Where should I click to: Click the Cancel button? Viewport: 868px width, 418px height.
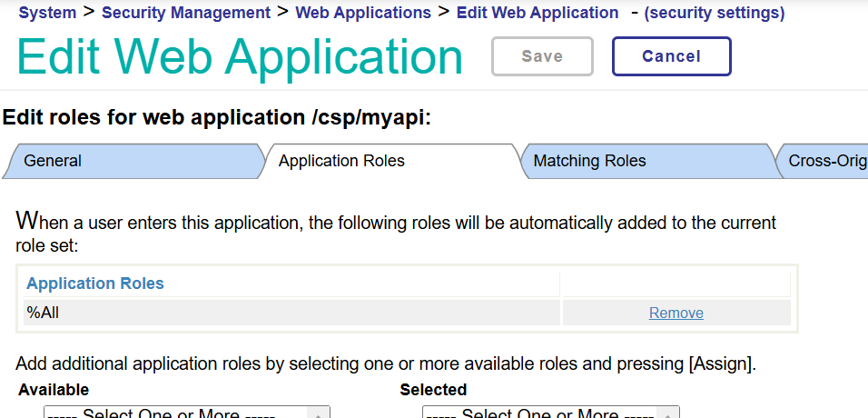[672, 56]
